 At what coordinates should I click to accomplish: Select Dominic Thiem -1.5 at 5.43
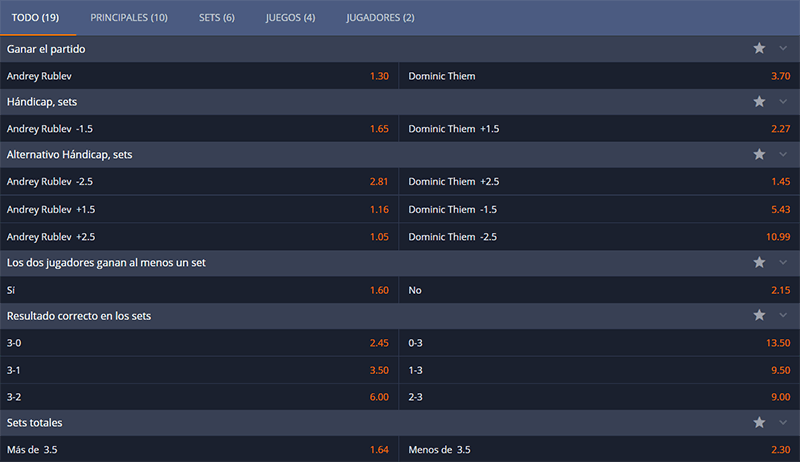599,209
